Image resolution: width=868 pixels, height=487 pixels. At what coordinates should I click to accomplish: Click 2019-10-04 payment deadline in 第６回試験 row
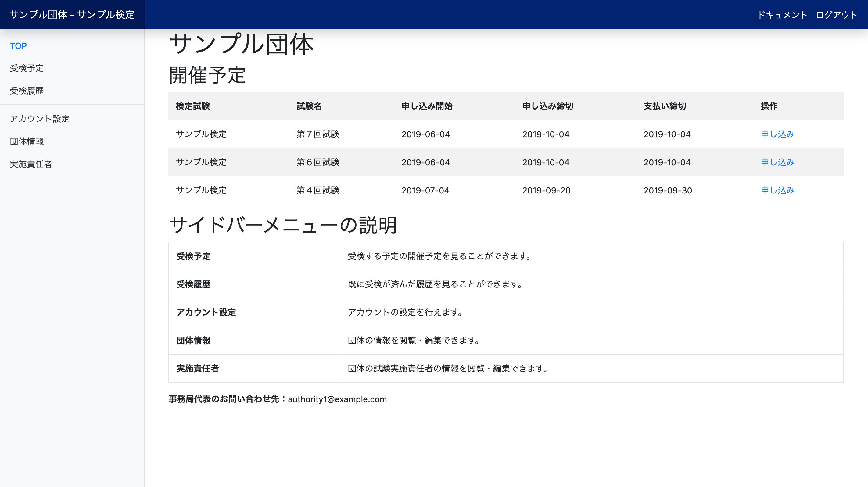[x=667, y=162]
